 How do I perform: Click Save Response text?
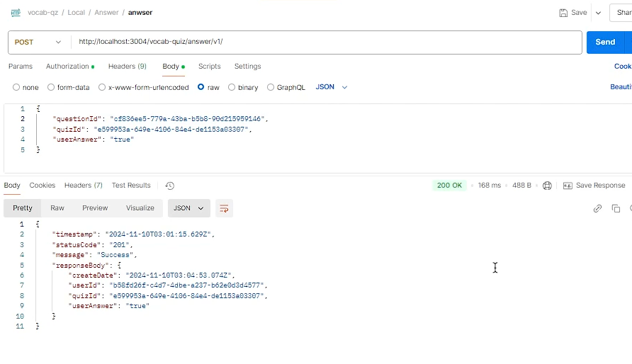pos(601,186)
